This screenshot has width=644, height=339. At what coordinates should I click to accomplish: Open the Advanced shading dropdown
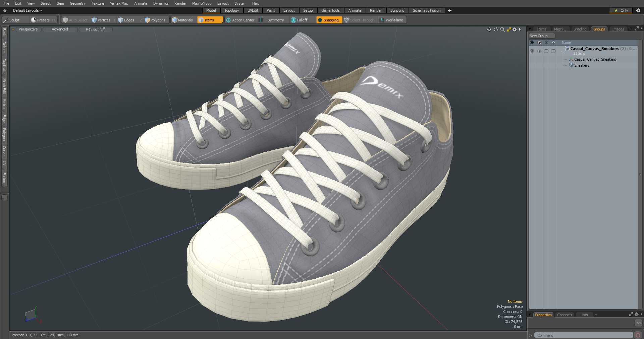(x=60, y=29)
